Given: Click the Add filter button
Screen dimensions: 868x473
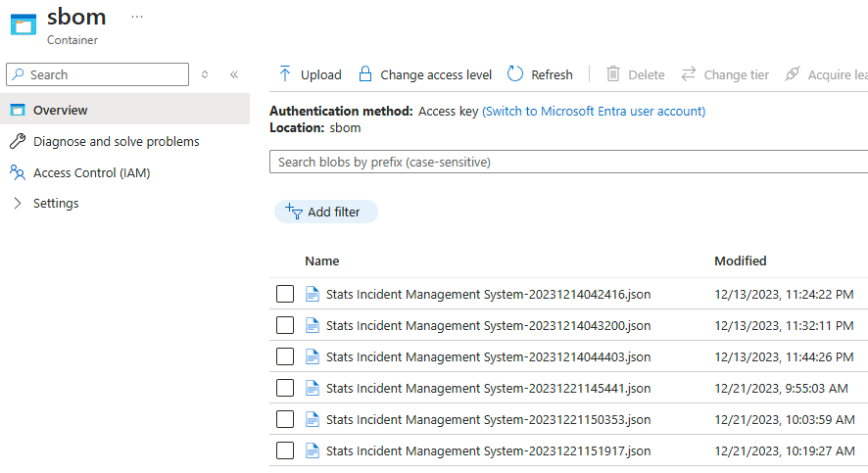Looking at the screenshot, I should [x=326, y=212].
